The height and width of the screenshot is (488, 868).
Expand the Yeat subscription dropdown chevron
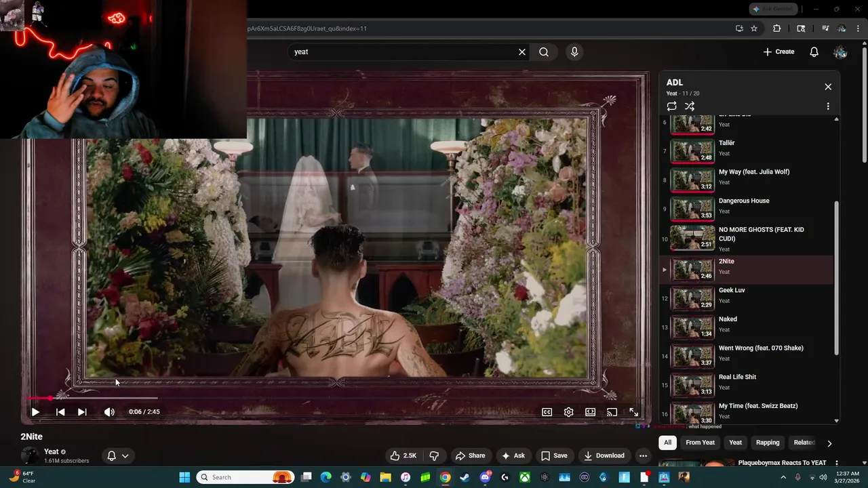coord(125,455)
